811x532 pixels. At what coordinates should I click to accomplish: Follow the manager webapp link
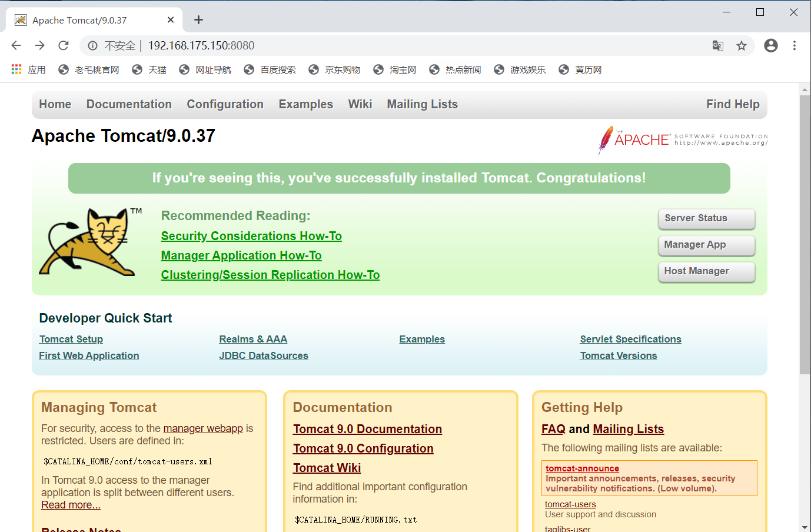[203, 428]
